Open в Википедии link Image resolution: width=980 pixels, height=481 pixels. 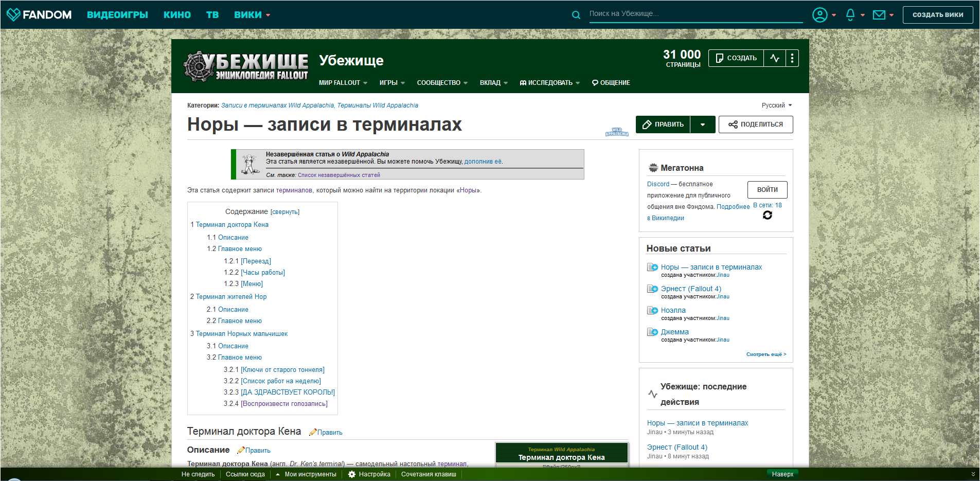(665, 218)
